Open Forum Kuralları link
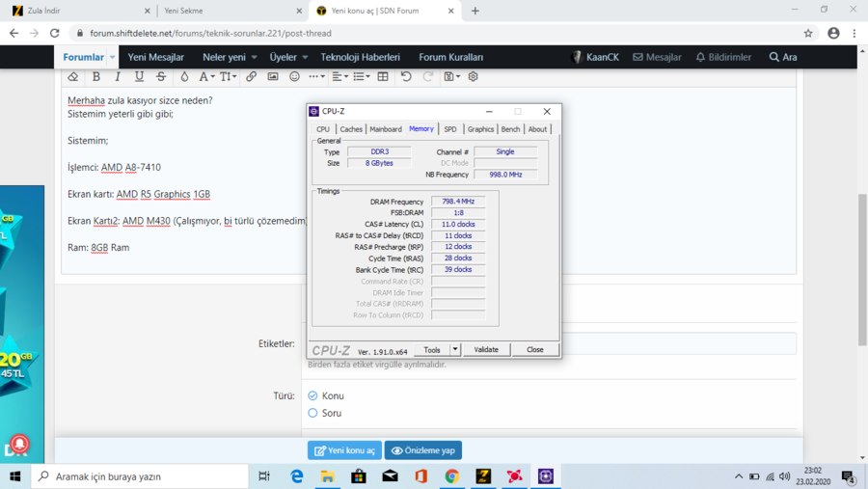868x489 pixels. point(450,57)
